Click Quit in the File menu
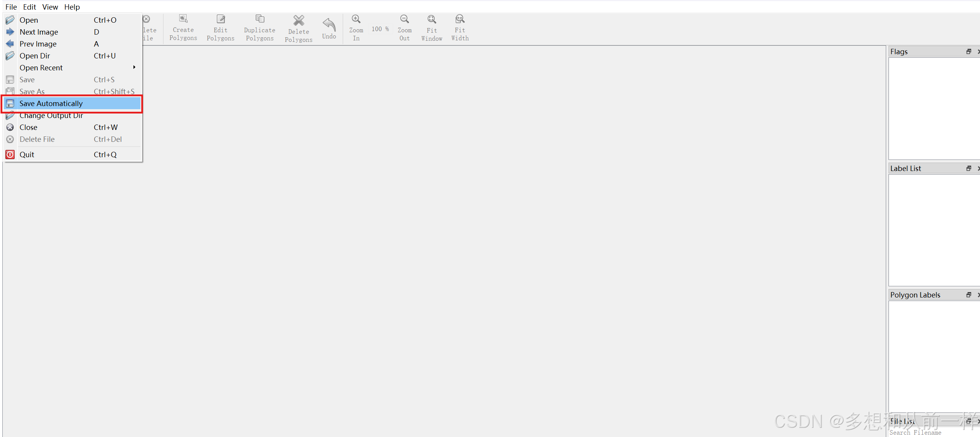The image size is (980, 437). pyautogui.click(x=27, y=155)
